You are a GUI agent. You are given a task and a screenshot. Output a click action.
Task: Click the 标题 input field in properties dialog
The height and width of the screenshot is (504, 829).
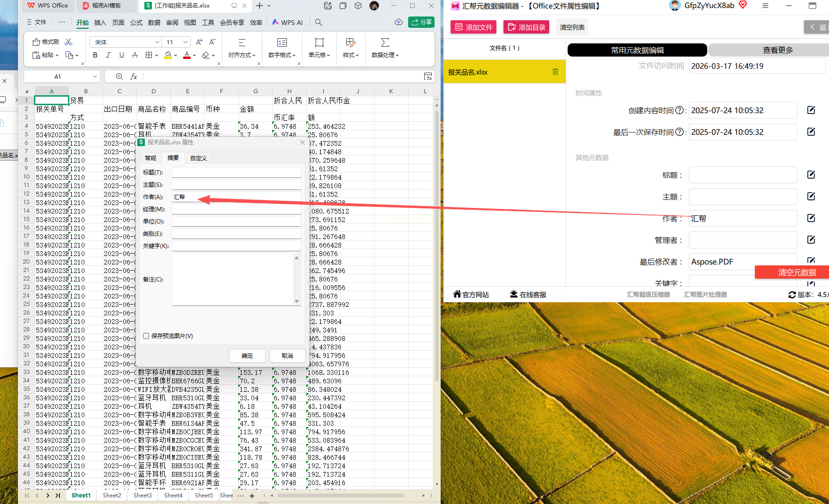(x=236, y=172)
